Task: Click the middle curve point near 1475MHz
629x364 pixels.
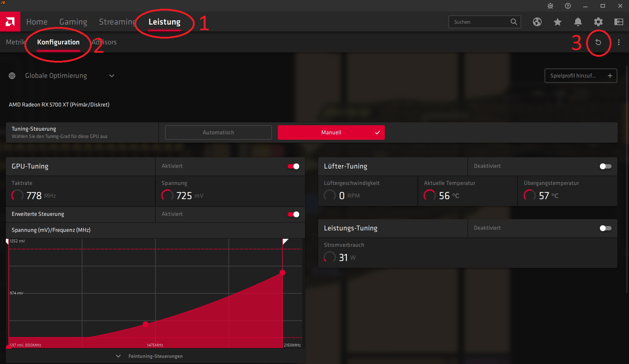Action: (x=146, y=324)
